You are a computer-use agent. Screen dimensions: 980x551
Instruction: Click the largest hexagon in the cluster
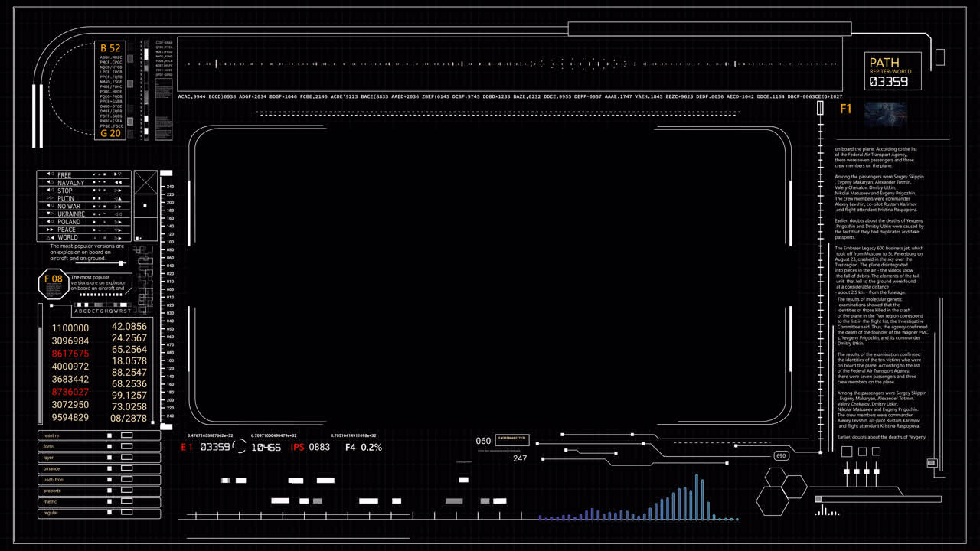click(x=773, y=500)
